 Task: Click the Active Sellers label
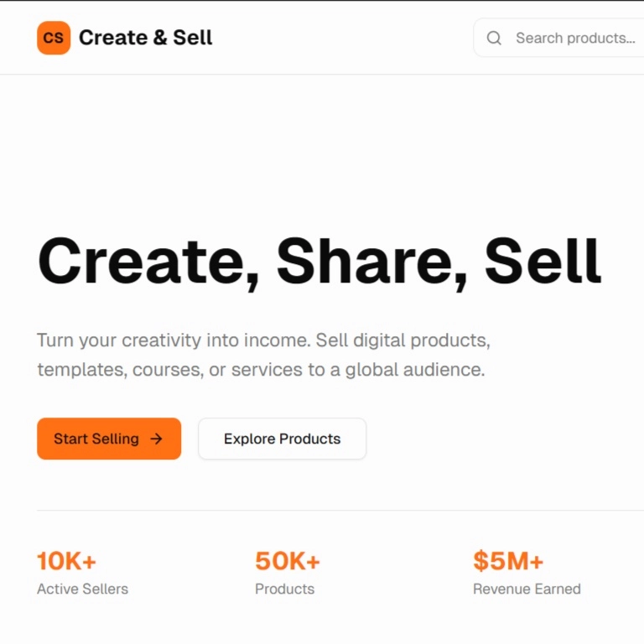(x=82, y=589)
